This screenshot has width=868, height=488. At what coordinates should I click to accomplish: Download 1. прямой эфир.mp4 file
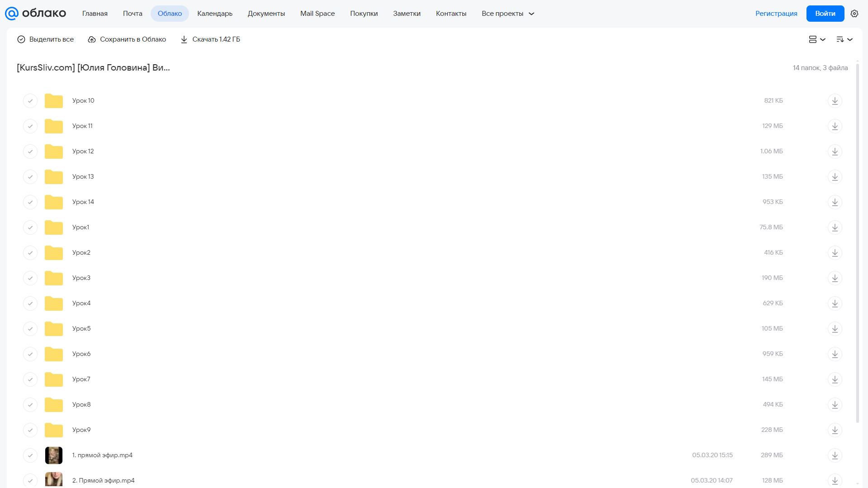[x=835, y=455]
